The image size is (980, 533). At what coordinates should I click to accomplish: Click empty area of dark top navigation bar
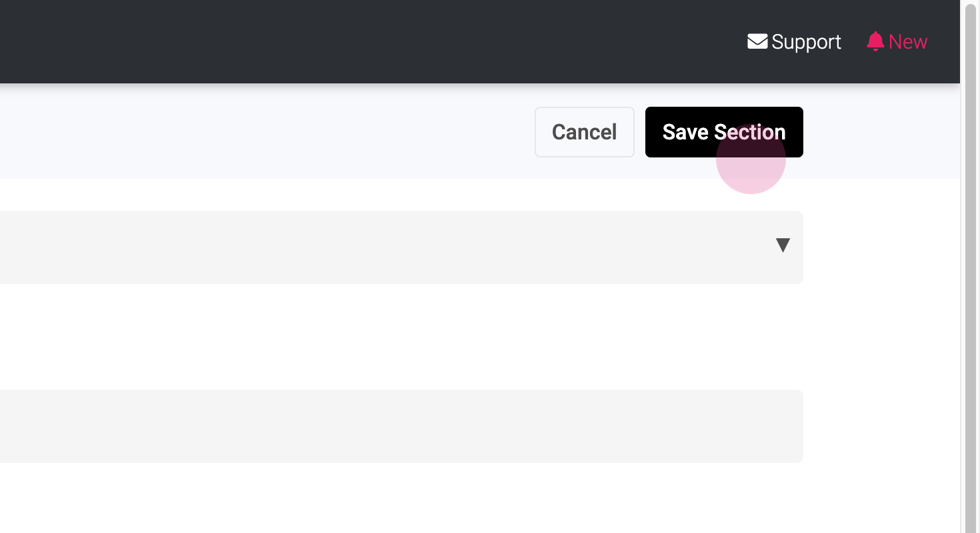tap(400, 41)
